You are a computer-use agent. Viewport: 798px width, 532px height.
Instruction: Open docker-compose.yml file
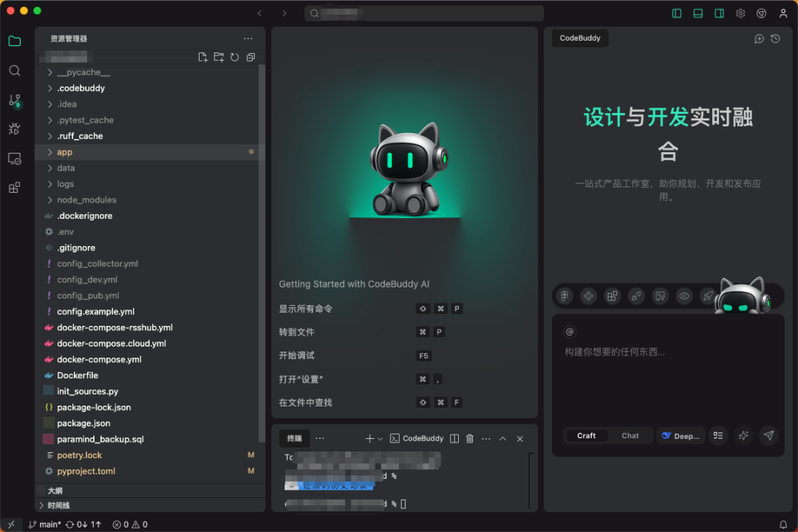point(150,359)
